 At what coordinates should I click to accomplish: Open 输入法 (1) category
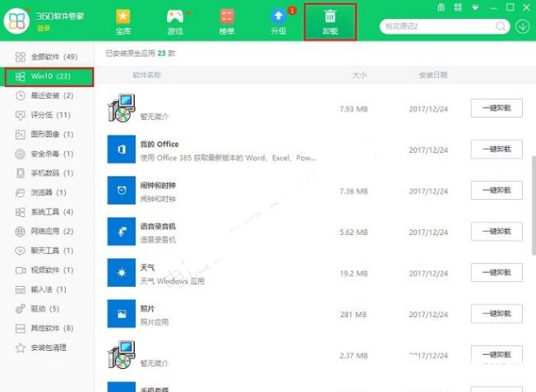[x=47, y=289]
